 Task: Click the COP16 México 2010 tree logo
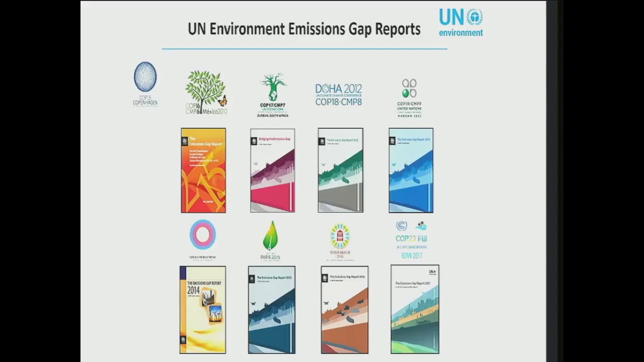206,92
